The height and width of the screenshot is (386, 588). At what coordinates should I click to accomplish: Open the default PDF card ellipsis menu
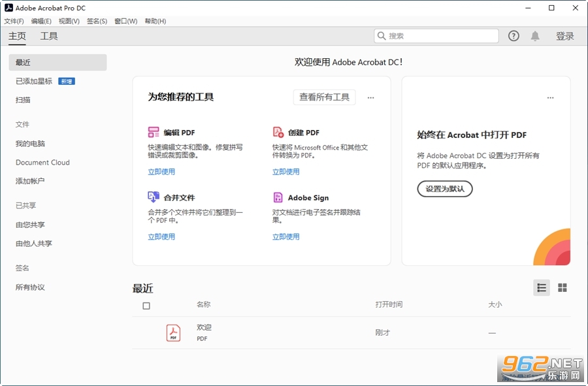(550, 97)
